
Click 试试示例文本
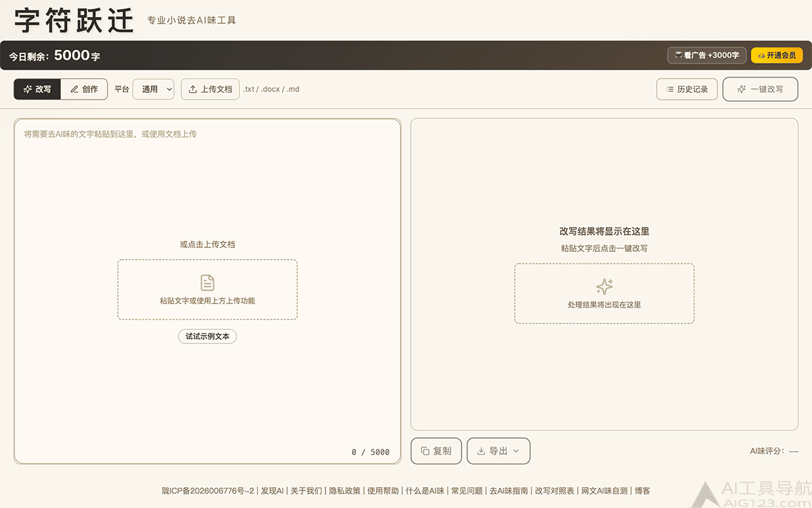tap(207, 336)
